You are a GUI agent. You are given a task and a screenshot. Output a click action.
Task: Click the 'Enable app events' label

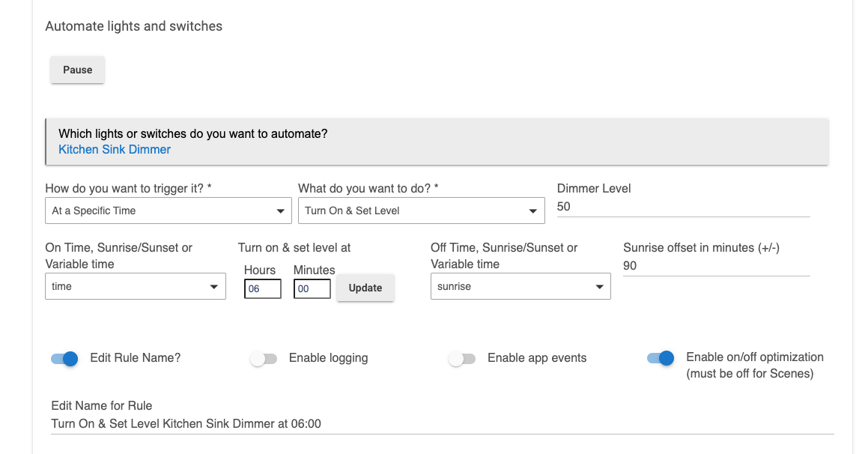pos(537,358)
